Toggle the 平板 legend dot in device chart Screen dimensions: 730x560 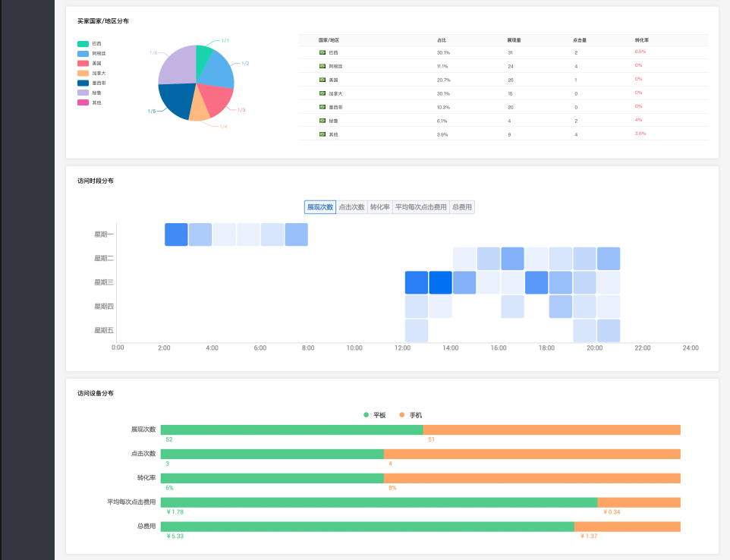coord(367,415)
